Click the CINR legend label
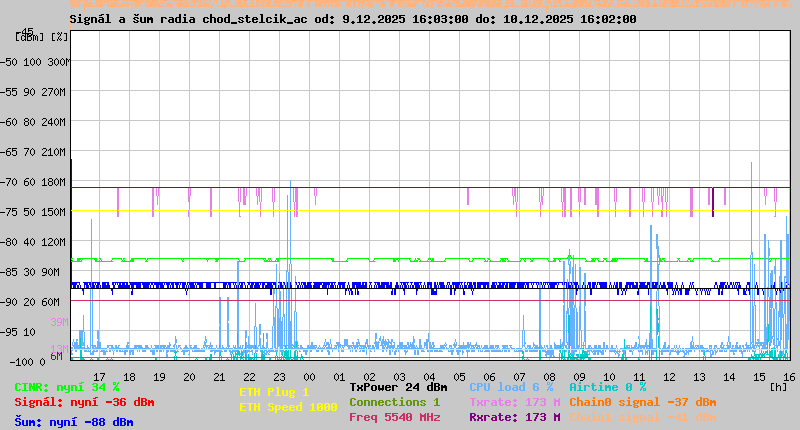The height and width of the screenshot is (430, 800). 67,387
